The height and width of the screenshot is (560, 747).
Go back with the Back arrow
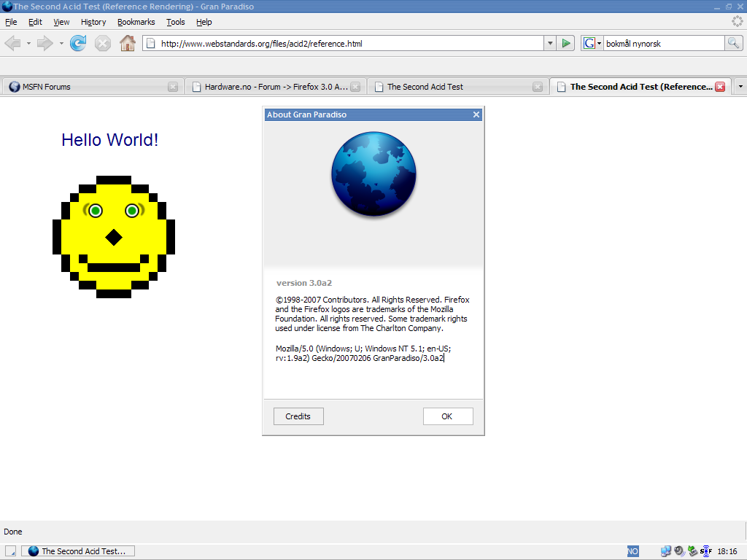[x=13, y=43]
